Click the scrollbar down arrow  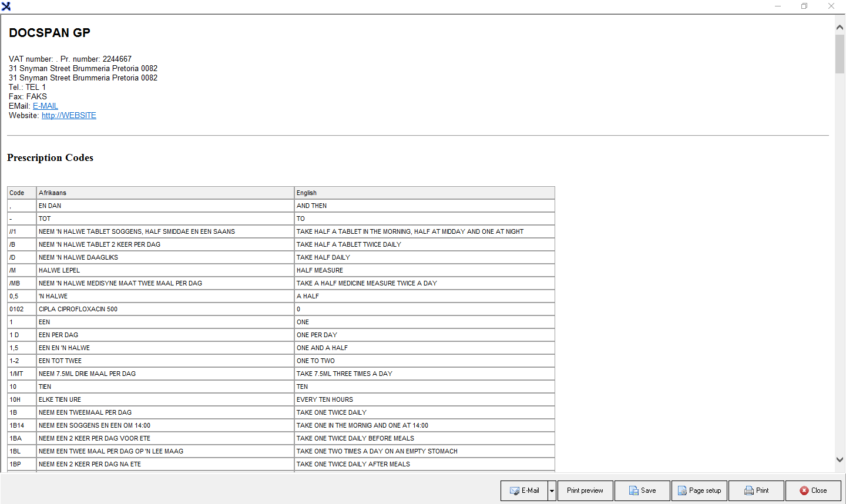[x=840, y=460]
